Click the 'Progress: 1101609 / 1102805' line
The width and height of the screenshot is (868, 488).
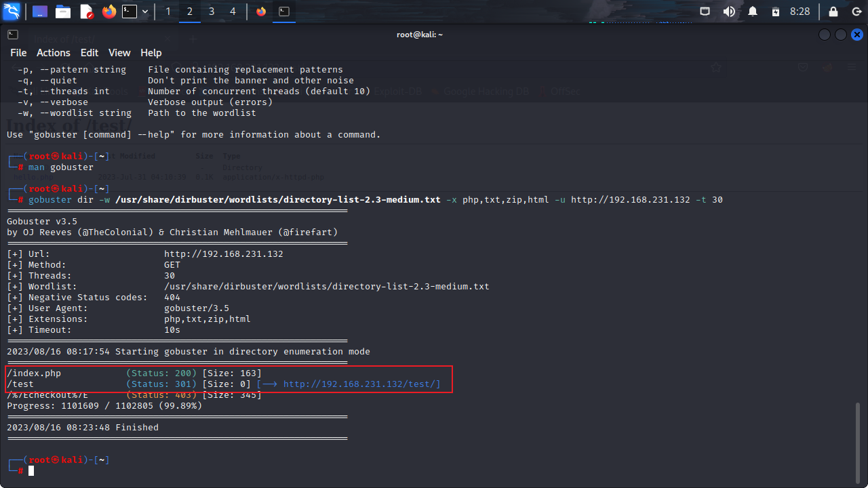104,406
